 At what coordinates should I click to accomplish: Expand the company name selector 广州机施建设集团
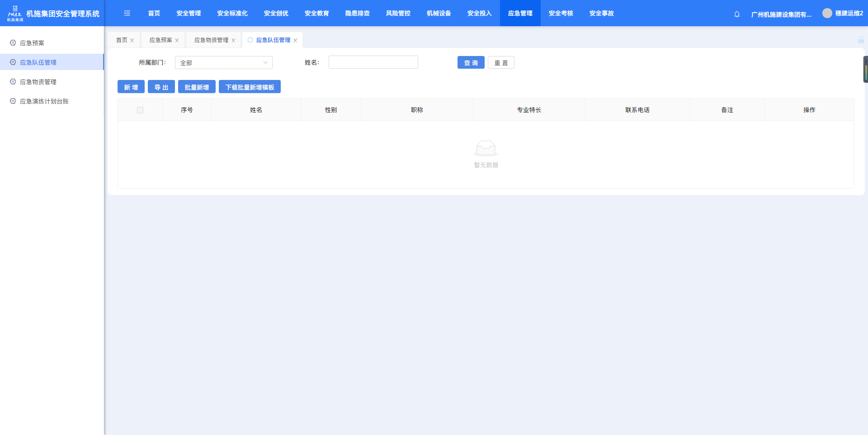pyautogui.click(x=781, y=14)
